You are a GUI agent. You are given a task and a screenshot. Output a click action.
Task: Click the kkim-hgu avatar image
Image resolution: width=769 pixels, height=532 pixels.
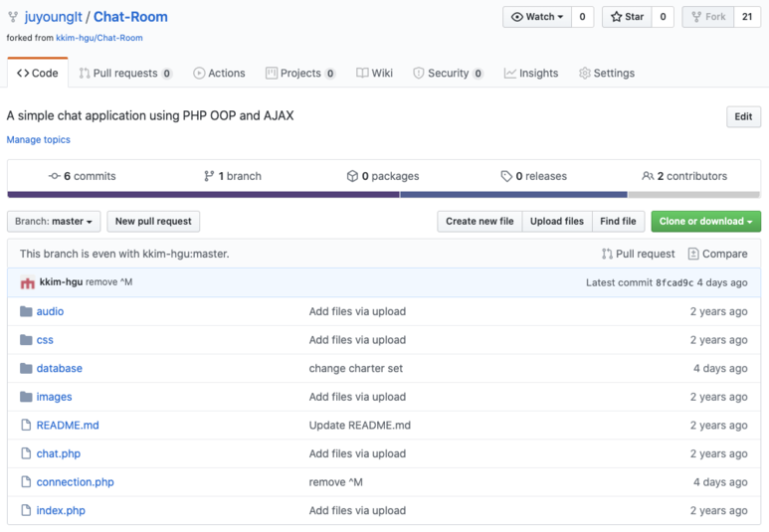tap(28, 282)
